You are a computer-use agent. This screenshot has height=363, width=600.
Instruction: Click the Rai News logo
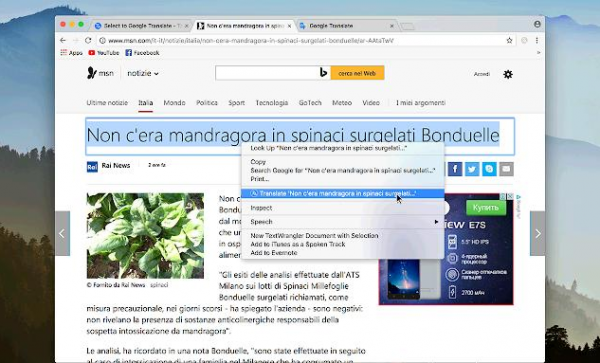[92, 167]
